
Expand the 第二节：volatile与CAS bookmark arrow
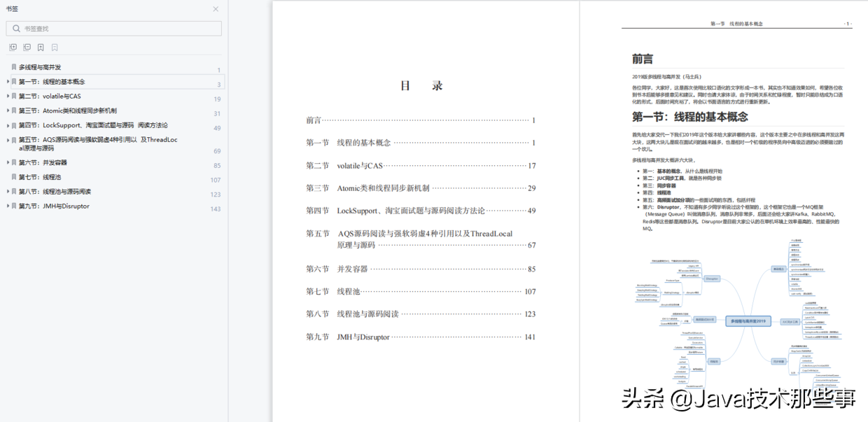8,95
